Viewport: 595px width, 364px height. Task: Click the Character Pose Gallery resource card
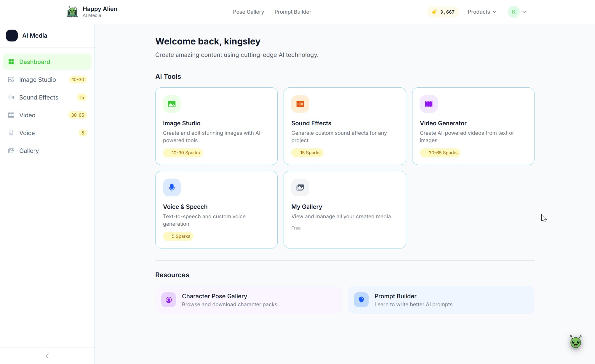[248, 300]
